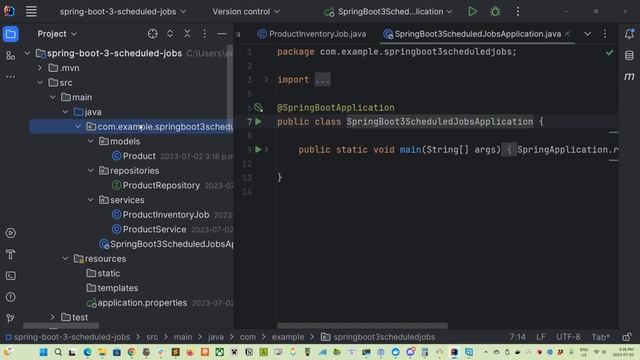
Task: Expand the .mvn folder
Action: click(x=40, y=68)
